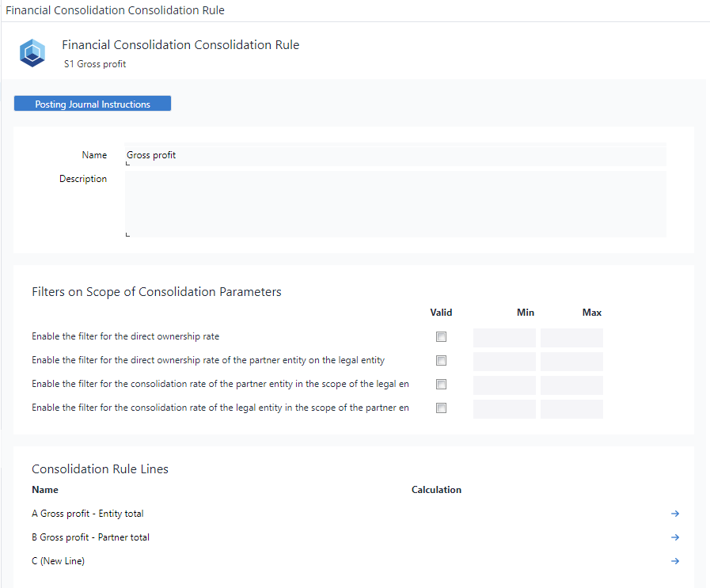Select rule line A Gross profit - Entity total
Screen dimensions: 710x588
87,514
